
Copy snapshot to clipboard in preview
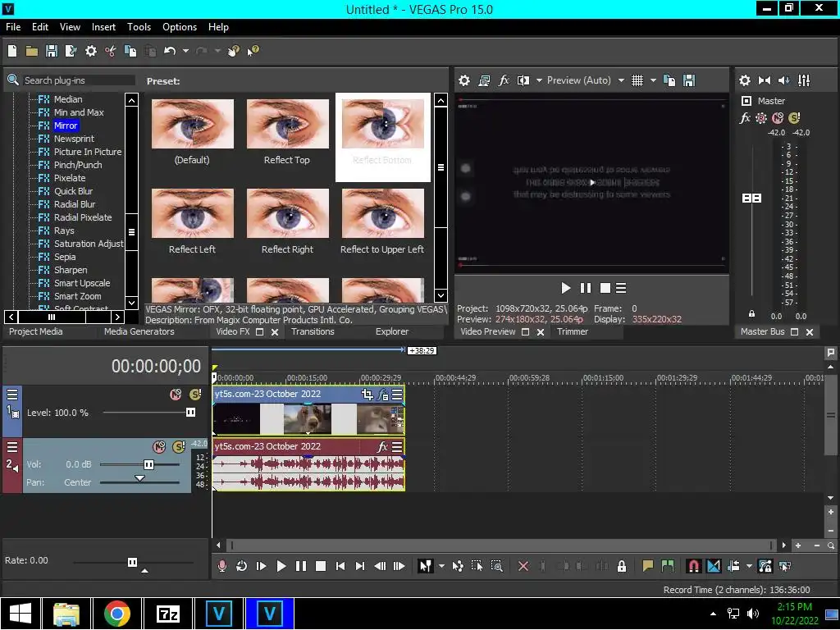coord(669,80)
